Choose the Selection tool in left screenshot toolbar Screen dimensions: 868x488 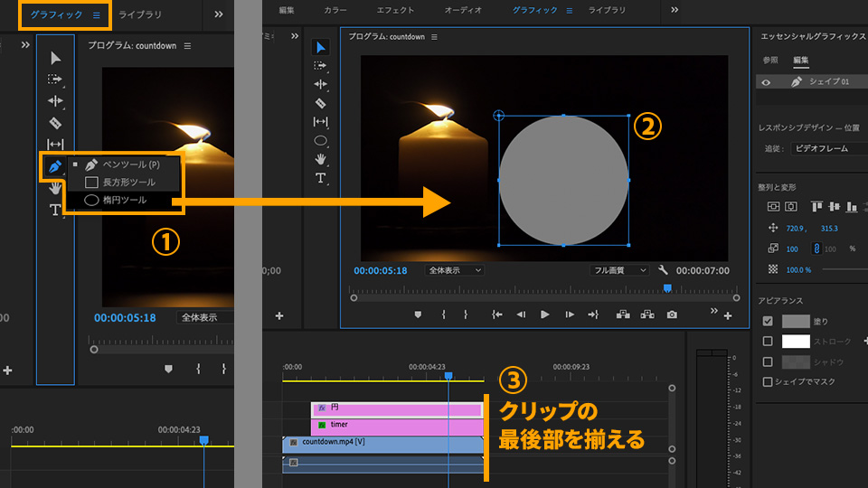[55, 58]
